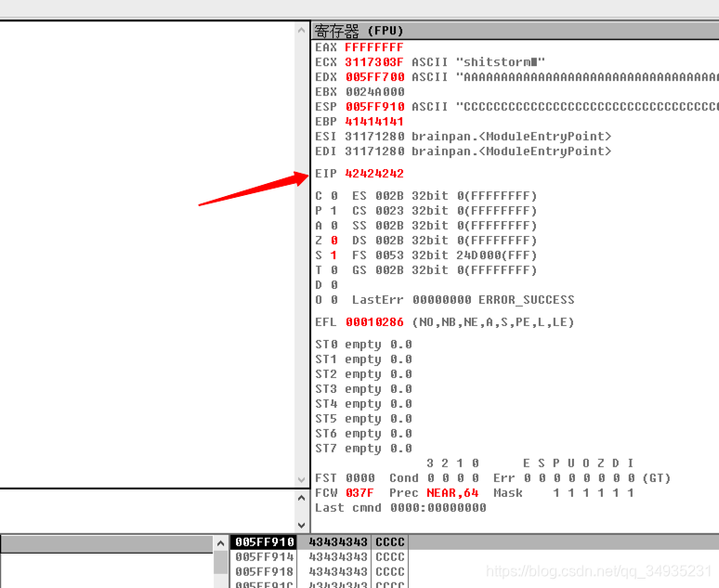Select the ES 002B segment register
The image size is (719, 588).
[x=444, y=196]
